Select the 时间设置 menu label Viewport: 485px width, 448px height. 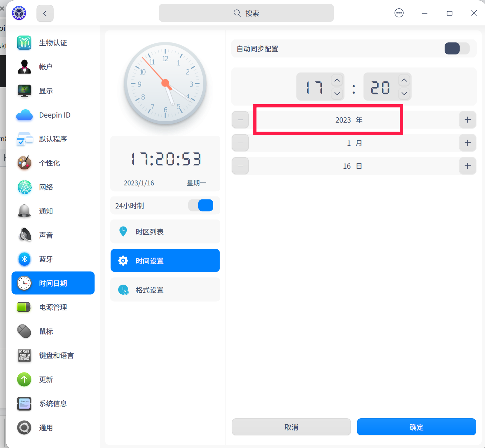coord(150,261)
